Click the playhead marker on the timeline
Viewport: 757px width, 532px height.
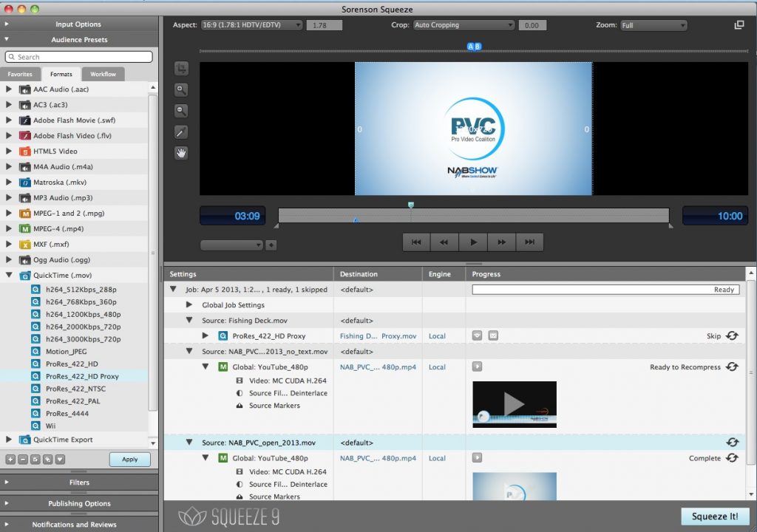[x=411, y=205]
